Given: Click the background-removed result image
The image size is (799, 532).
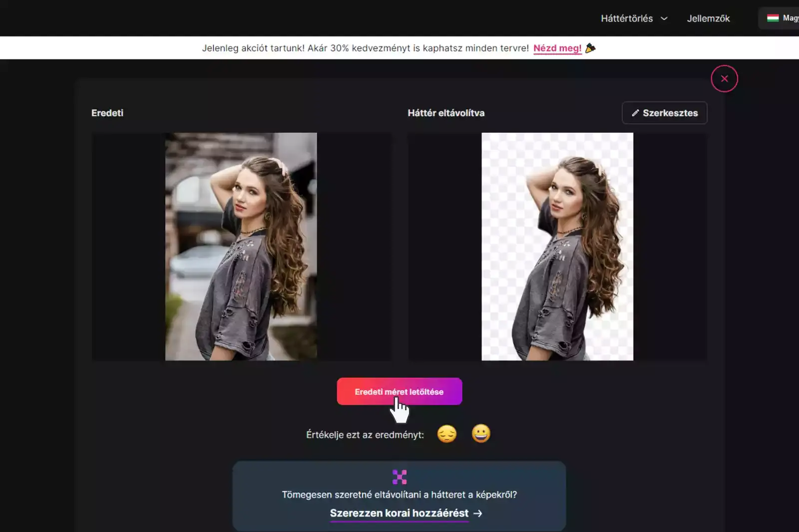Looking at the screenshot, I should point(557,247).
